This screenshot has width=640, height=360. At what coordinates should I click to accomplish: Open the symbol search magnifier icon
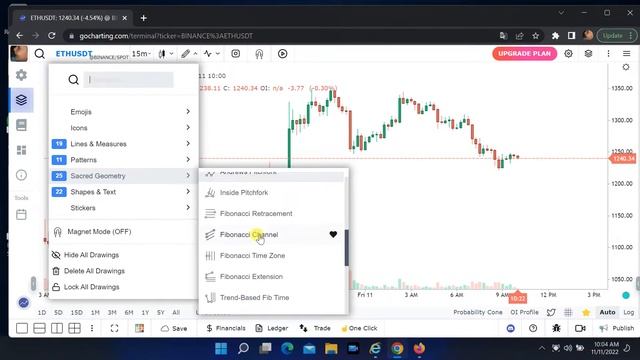40,53
